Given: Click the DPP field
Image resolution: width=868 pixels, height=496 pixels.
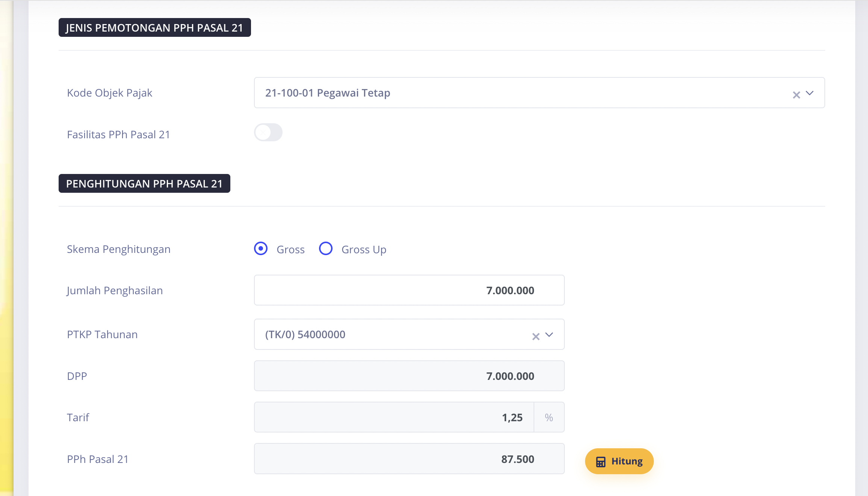Looking at the screenshot, I should tap(409, 376).
